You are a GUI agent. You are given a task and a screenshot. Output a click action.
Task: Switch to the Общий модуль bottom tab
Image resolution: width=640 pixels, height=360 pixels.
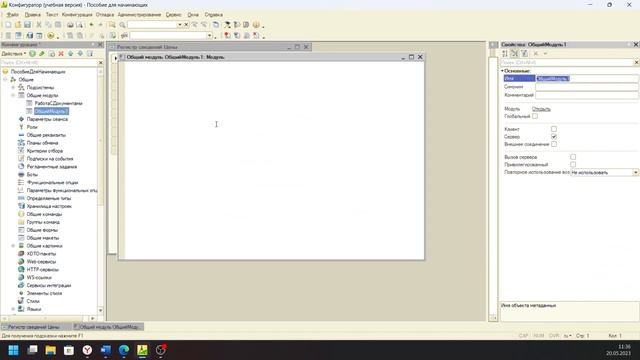(108, 327)
